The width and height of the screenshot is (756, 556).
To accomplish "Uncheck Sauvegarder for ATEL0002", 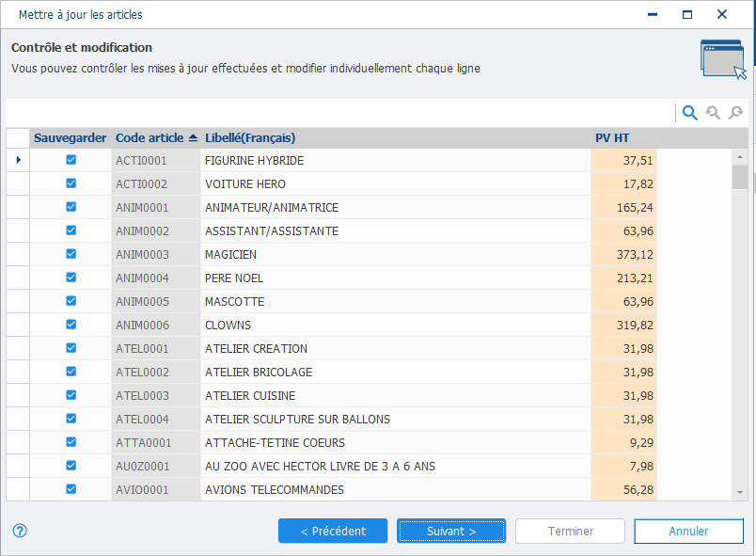I will (71, 372).
